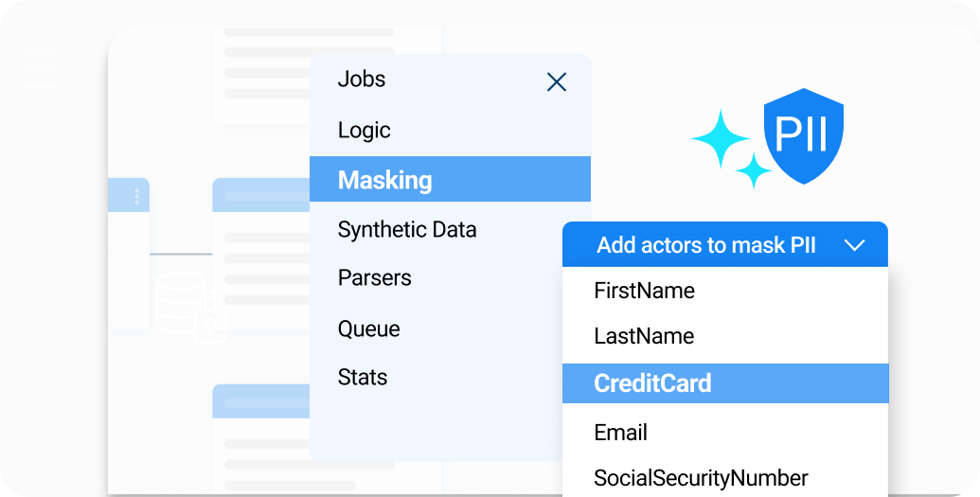Pick FirstName from the actors list
The height and width of the screenshot is (497, 980).
pyautogui.click(x=644, y=291)
